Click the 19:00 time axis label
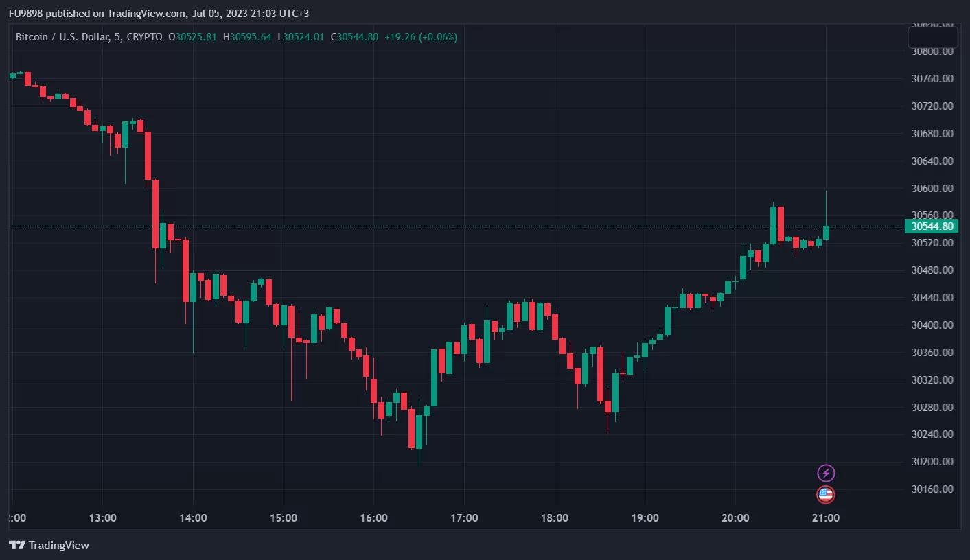The width and height of the screenshot is (970, 560). click(645, 517)
